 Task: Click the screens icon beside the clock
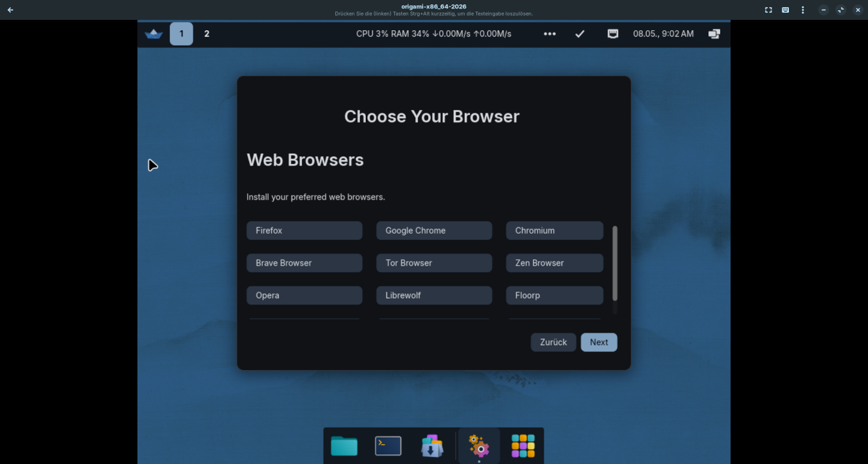click(x=714, y=34)
